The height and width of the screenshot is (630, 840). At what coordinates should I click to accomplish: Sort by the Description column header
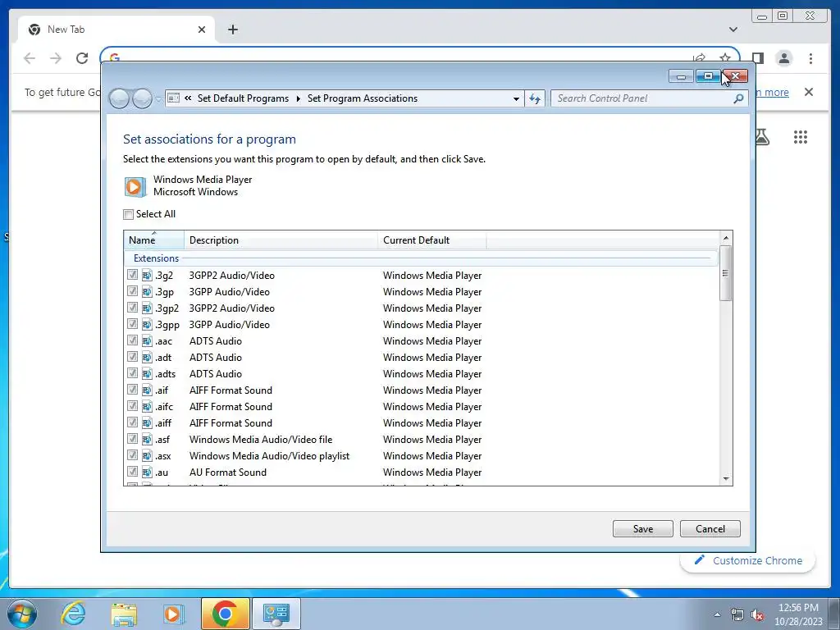pos(281,240)
